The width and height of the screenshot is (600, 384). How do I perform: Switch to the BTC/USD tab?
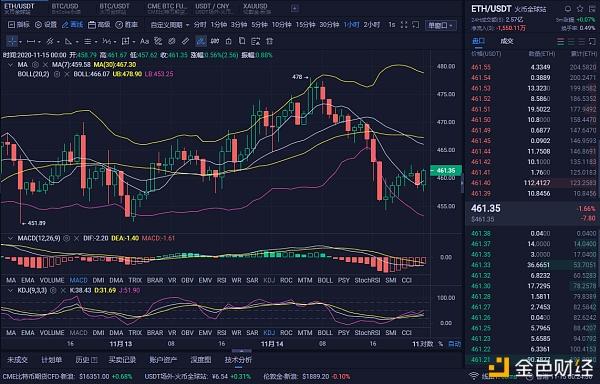[65, 7]
